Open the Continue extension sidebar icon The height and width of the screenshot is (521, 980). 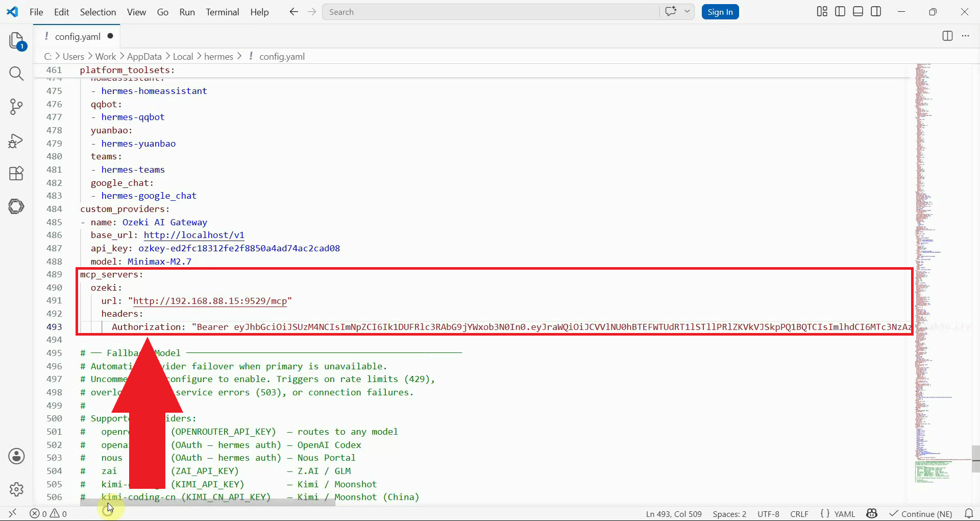point(16,206)
